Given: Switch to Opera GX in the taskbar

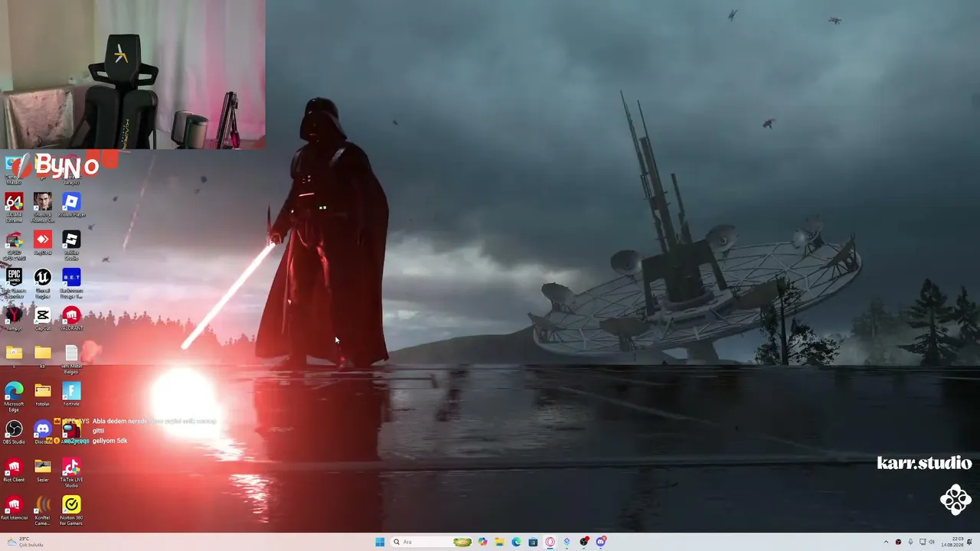Looking at the screenshot, I should tap(550, 542).
